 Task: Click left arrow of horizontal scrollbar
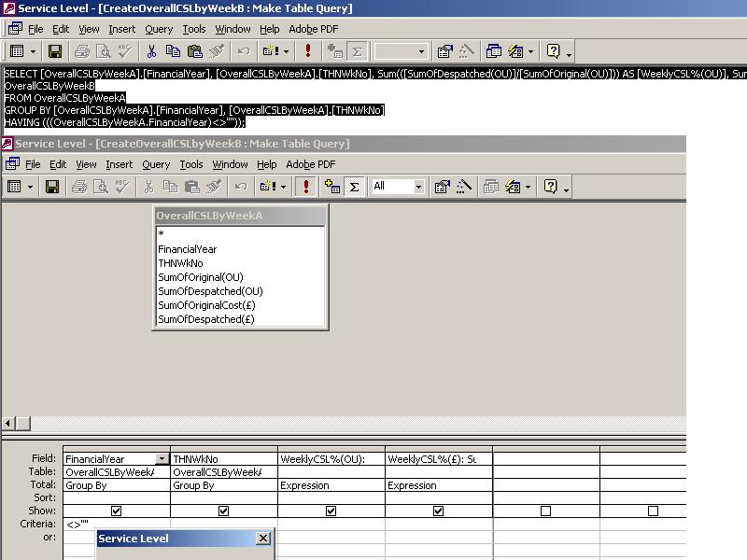click(8, 424)
